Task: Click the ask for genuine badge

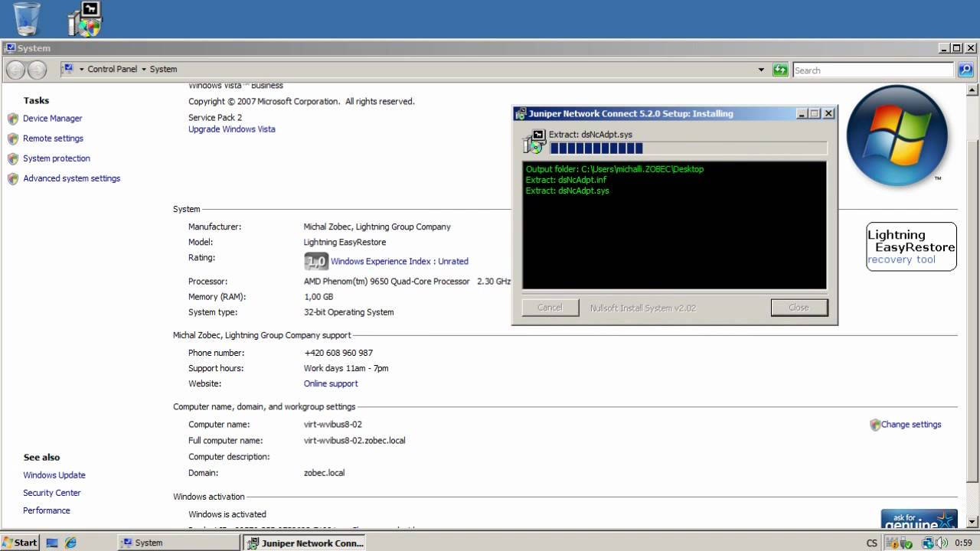Action: [919, 518]
